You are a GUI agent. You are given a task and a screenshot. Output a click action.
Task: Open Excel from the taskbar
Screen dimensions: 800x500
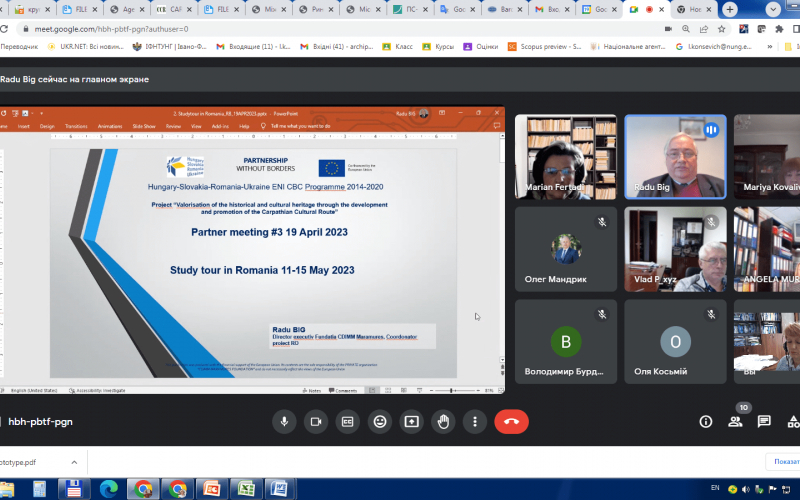[x=245, y=489]
